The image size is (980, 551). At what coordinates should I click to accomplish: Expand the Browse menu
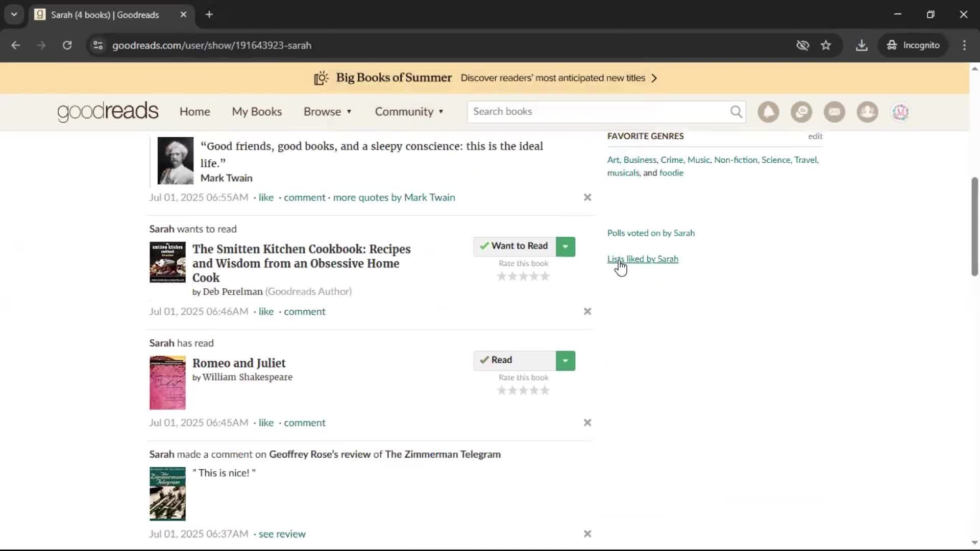coord(328,112)
